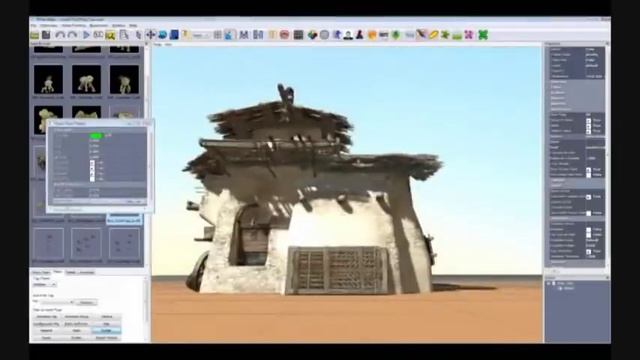Screen dimensions: 640x360
Task: Click the dark blue book-shaped toolbar icon
Action: point(174,35)
